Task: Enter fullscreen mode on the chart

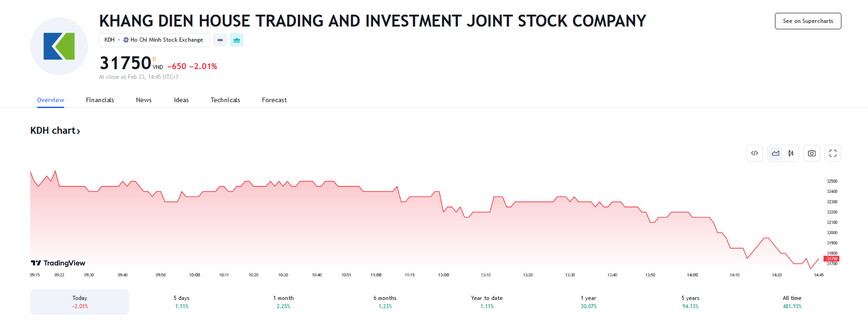Action: point(833,153)
